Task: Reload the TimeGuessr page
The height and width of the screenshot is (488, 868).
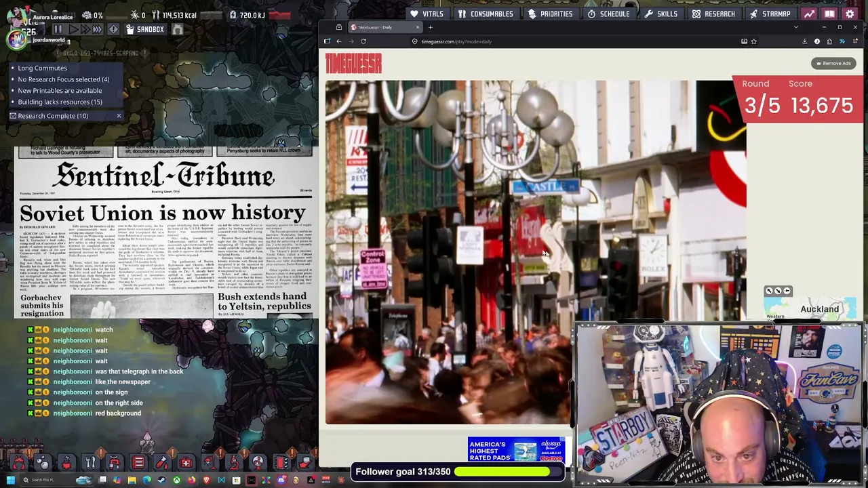Action: tap(363, 41)
